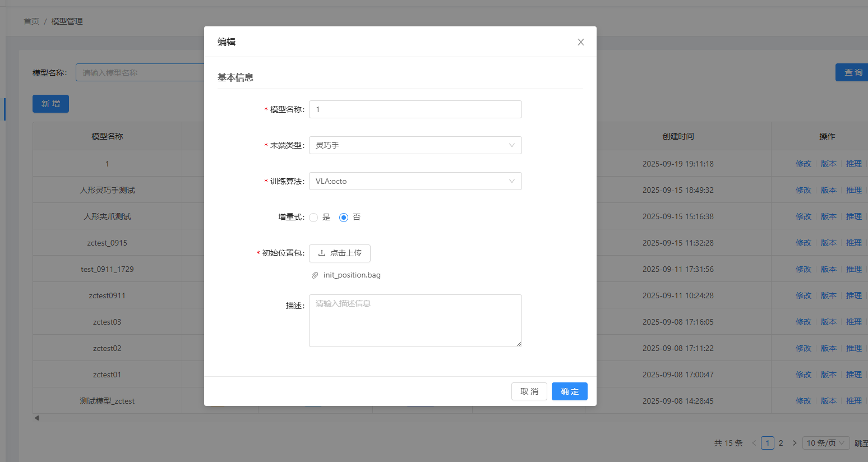Select page 2 in the pagination bar
This screenshot has width=868, height=462.
(x=781, y=443)
